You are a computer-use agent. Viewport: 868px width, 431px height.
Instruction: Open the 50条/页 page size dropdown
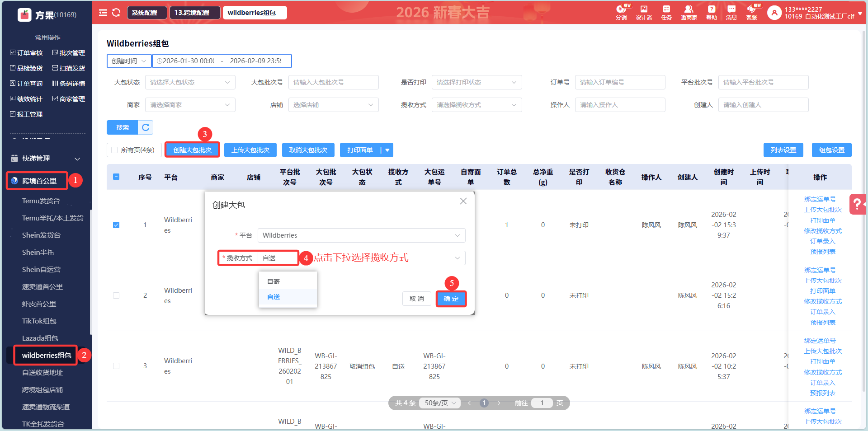440,403
